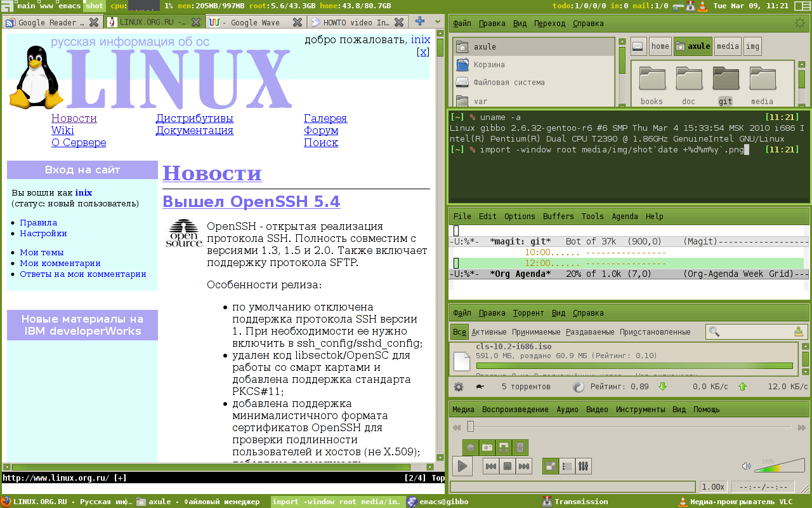
Task: Click 'img' path button in file manager
Action: [752, 46]
